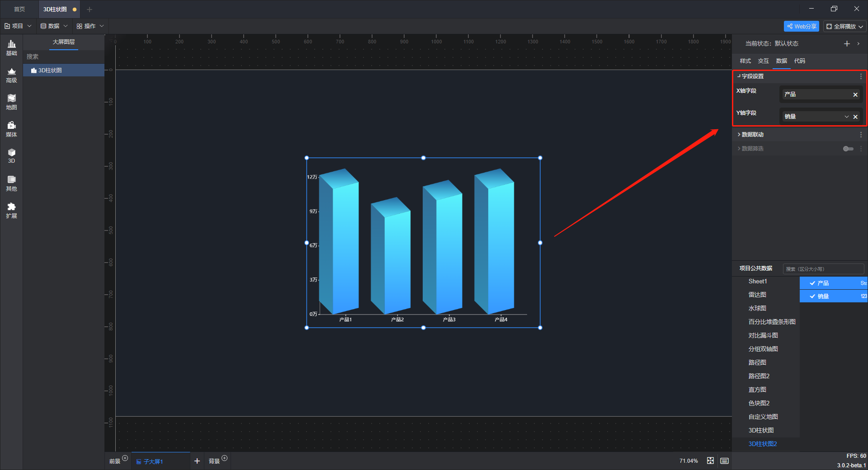Click the Web分享 share button
Viewport: 868px width, 470px height.
click(x=802, y=26)
